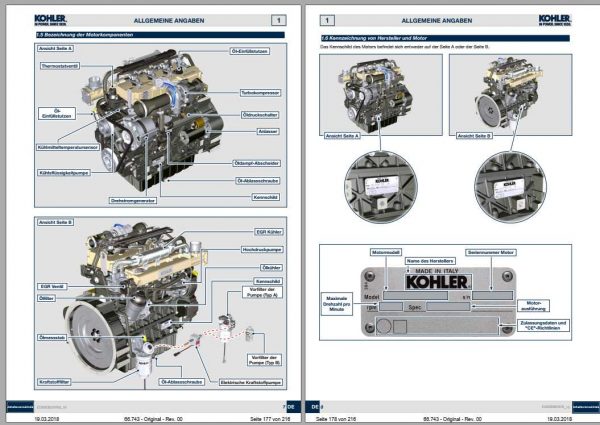This screenshot has width=600, height=425.
Task: Click the Kohler logo on the left page header
Action: [x=51, y=20]
